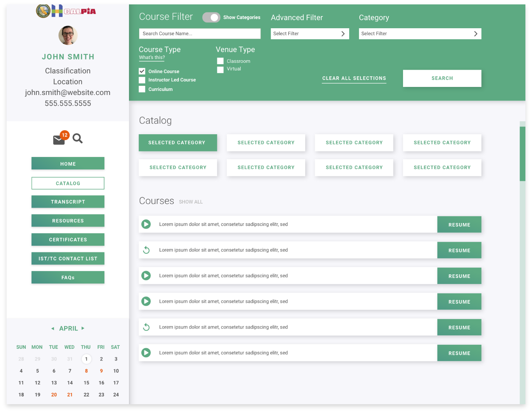Screen dimensions: 532x413
Task: Toggle the Show Categories switch
Action: (x=211, y=17)
